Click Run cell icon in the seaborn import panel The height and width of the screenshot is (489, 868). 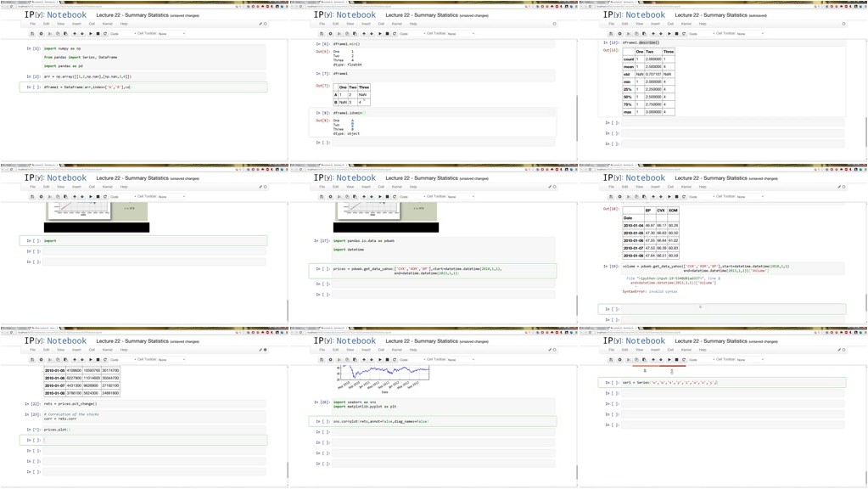coord(380,359)
